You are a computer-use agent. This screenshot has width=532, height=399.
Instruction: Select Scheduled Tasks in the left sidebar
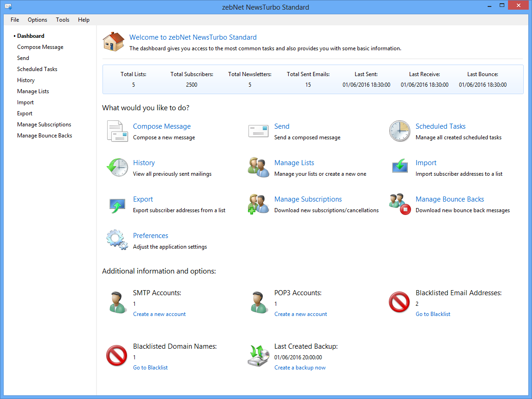point(37,69)
